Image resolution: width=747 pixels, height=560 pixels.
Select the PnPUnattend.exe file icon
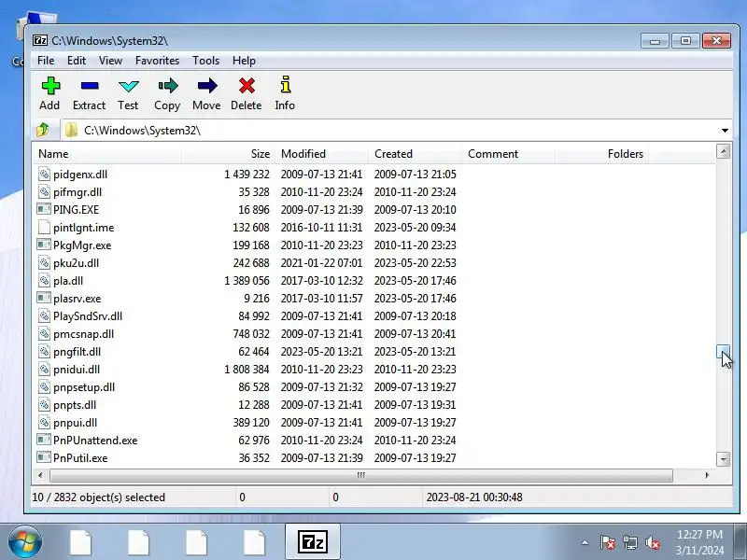44,440
